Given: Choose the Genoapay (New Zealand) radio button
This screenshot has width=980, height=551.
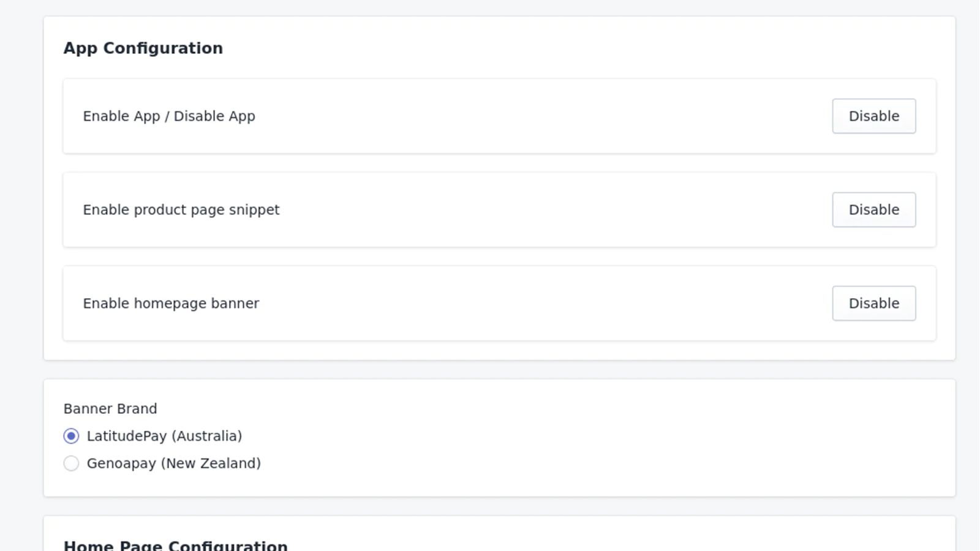Looking at the screenshot, I should (71, 463).
